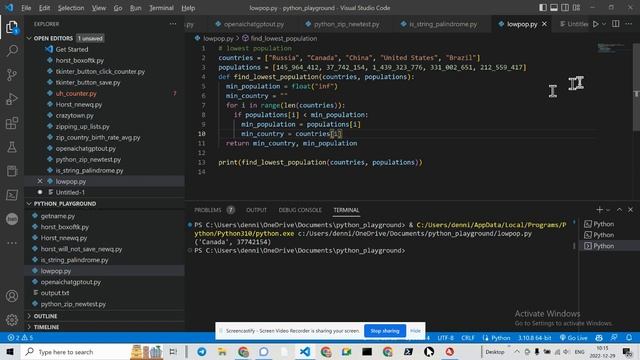640x360 pixels.
Task: Open uh_counter.py in Open Editors
Action: [76, 93]
